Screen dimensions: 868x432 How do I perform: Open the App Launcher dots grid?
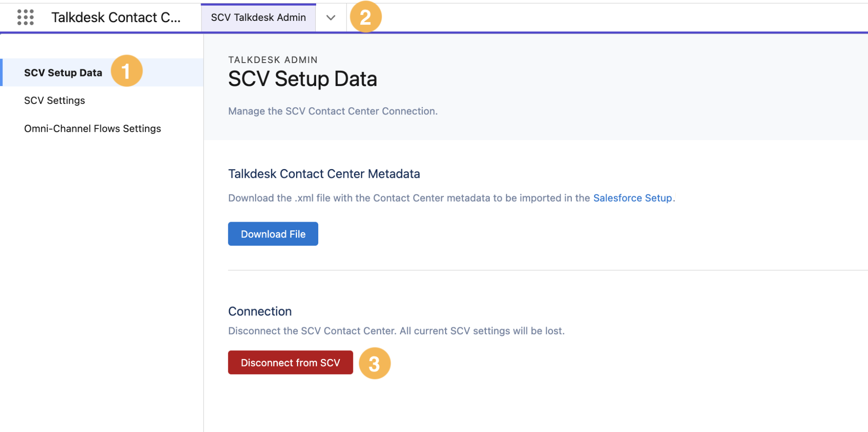click(x=26, y=17)
